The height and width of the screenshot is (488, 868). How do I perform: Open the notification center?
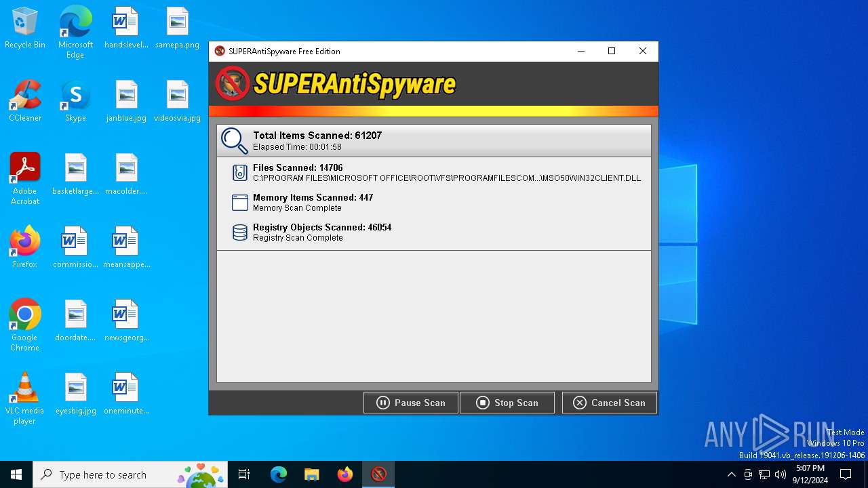846,474
